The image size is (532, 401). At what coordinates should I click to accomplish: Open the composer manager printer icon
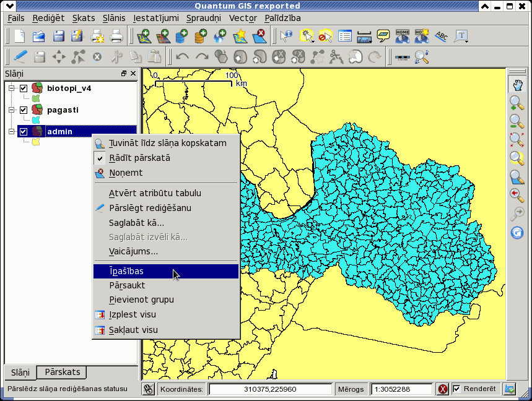[116, 36]
